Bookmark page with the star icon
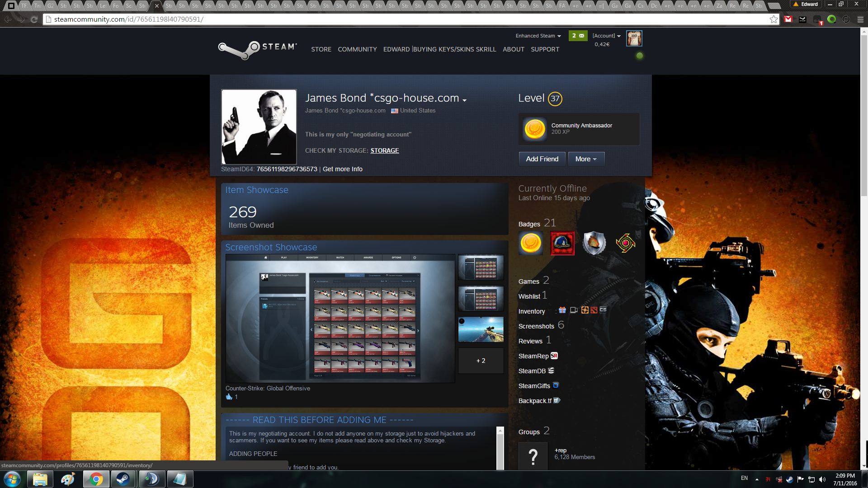Screen dimensions: 868x488 tap(774, 19)
